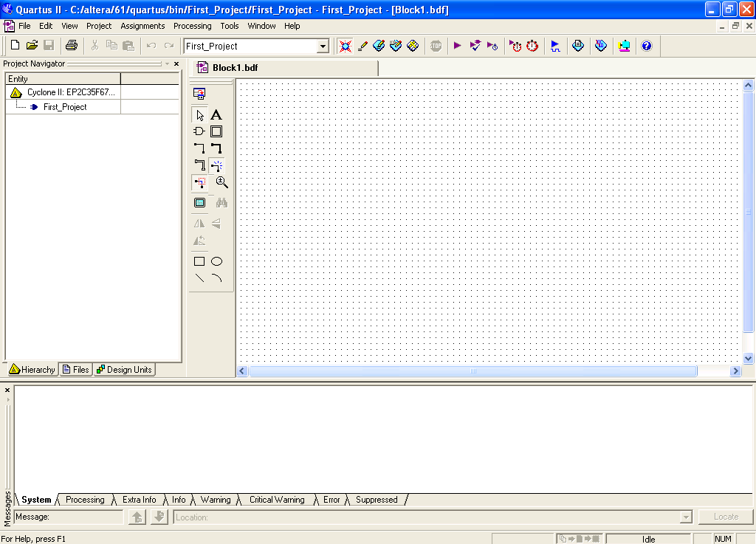Open the File menu
This screenshot has width=756, height=544.
coord(24,26)
